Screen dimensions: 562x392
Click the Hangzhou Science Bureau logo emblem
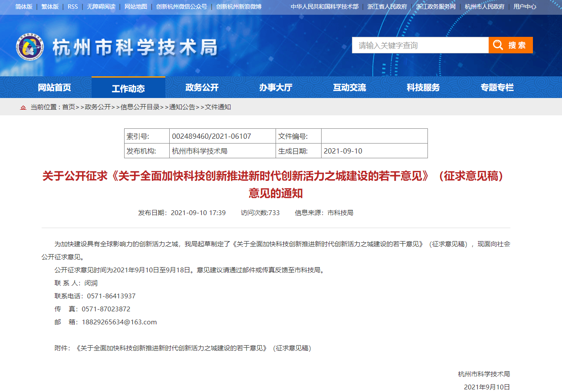(x=30, y=47)
